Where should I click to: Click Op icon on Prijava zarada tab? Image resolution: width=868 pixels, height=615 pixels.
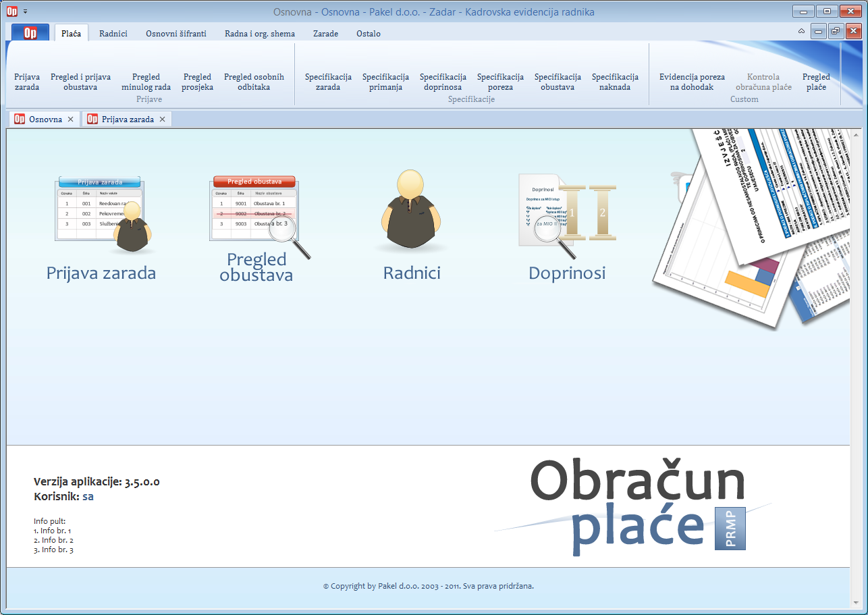pos(92,119)
